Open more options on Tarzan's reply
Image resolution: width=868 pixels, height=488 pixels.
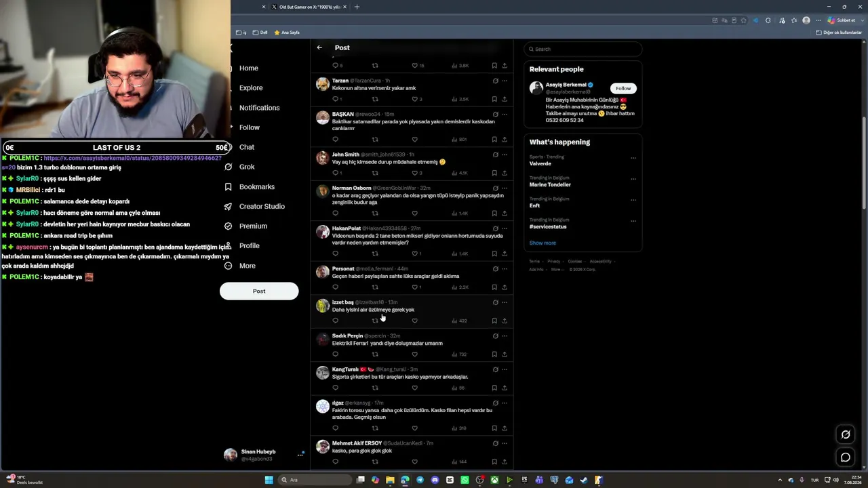pos(505,81)
